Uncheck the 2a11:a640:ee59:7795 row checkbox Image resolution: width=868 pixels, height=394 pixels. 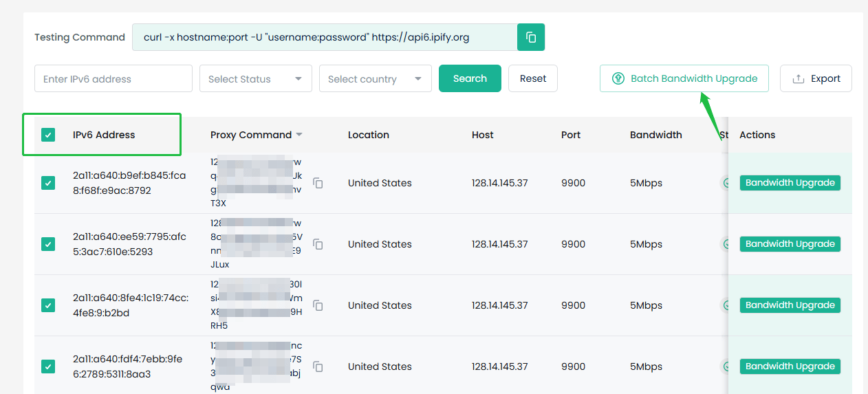pos(48,244)
